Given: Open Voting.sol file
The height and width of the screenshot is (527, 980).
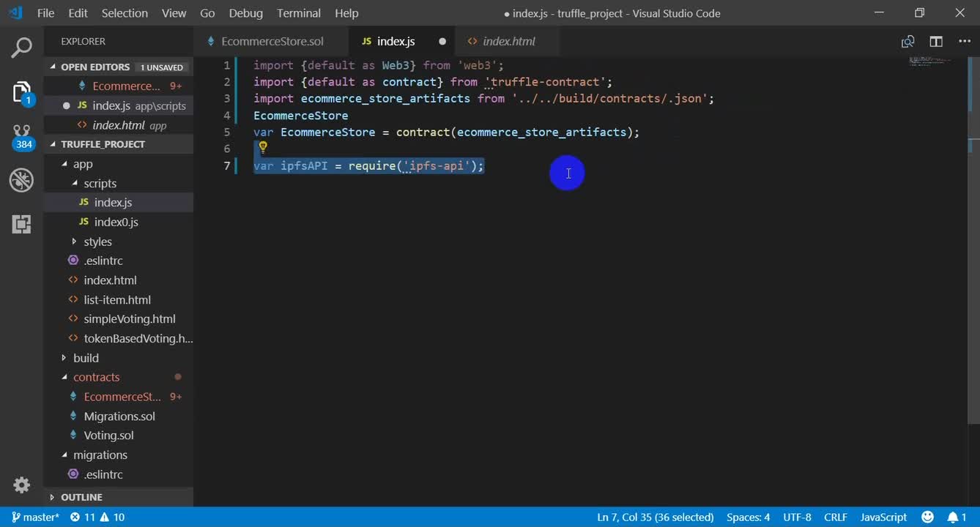Looking at the screenshot, I should pyautogui.click(x=117, y=436).
